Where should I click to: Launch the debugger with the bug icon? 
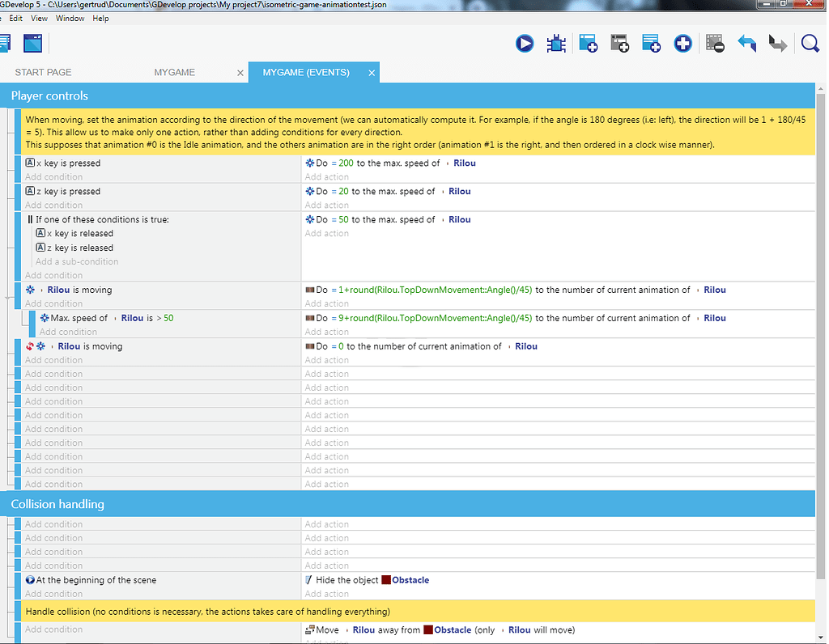coord(556,44)
